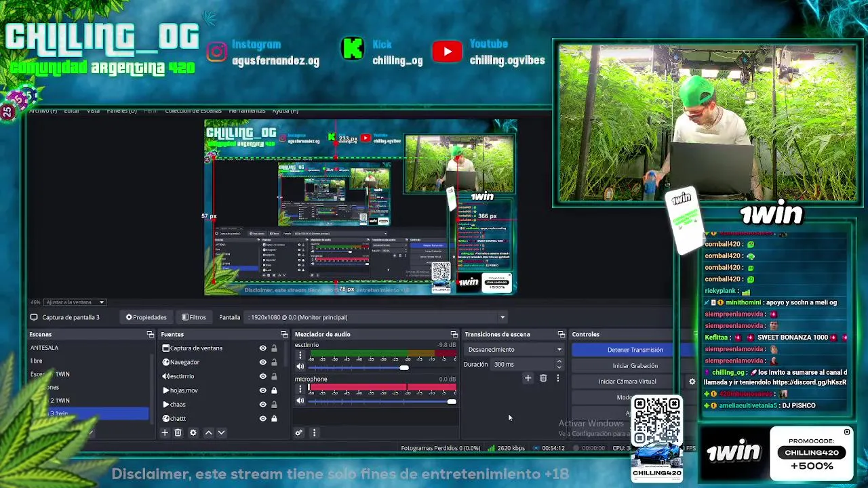Open the Ajustar a la ventana zoom dropdown
Viewport: 868px width, 488px height.
tap(75, 302)
